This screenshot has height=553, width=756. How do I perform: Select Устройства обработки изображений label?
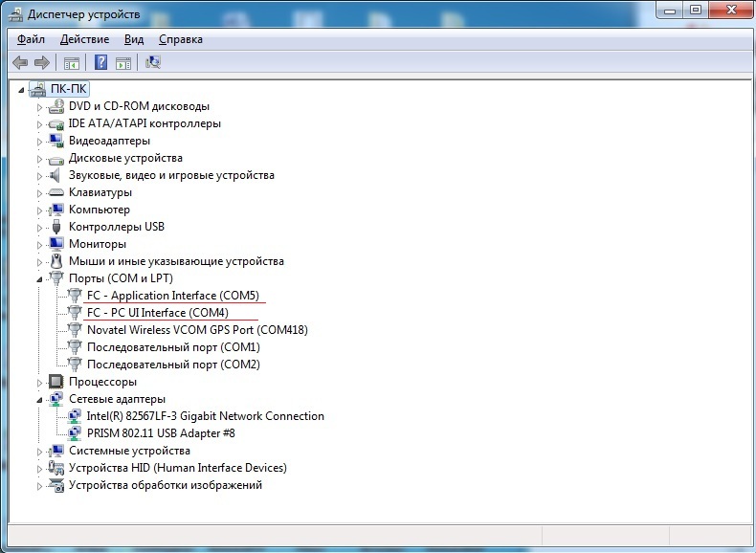[x=165, y=485]
